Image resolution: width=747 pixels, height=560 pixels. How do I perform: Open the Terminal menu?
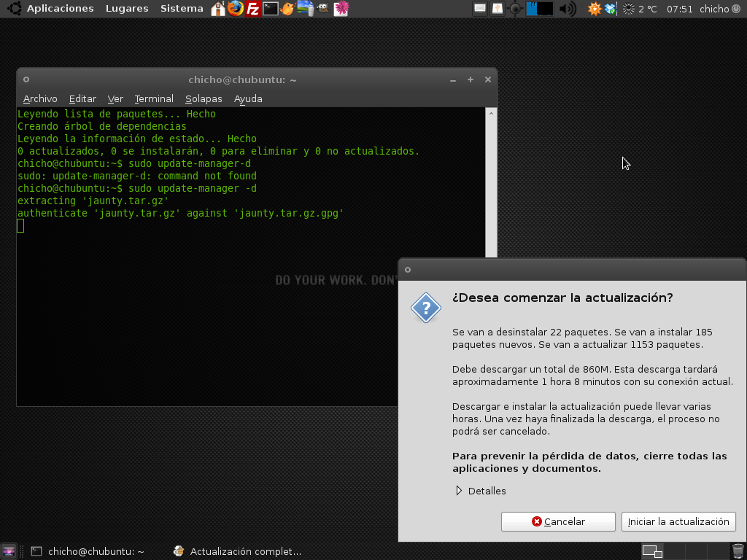(x=154, y=99)
